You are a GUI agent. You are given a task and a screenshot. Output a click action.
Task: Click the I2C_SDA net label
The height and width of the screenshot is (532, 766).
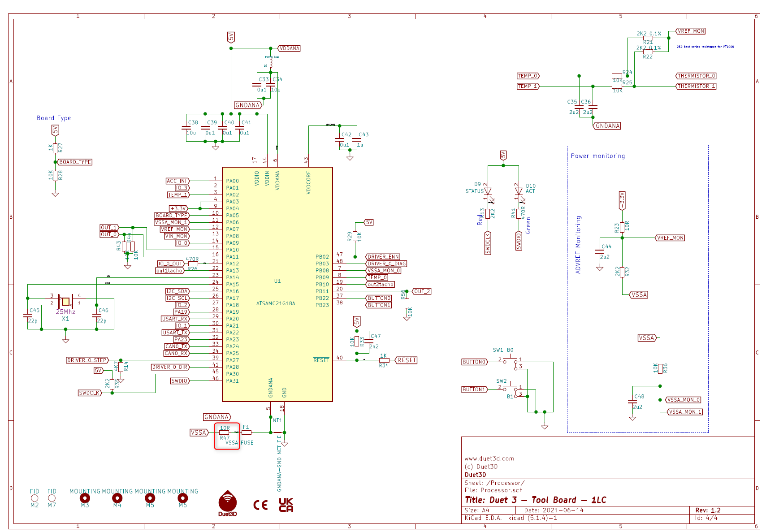pyautogui.click(x=177, y=291)
